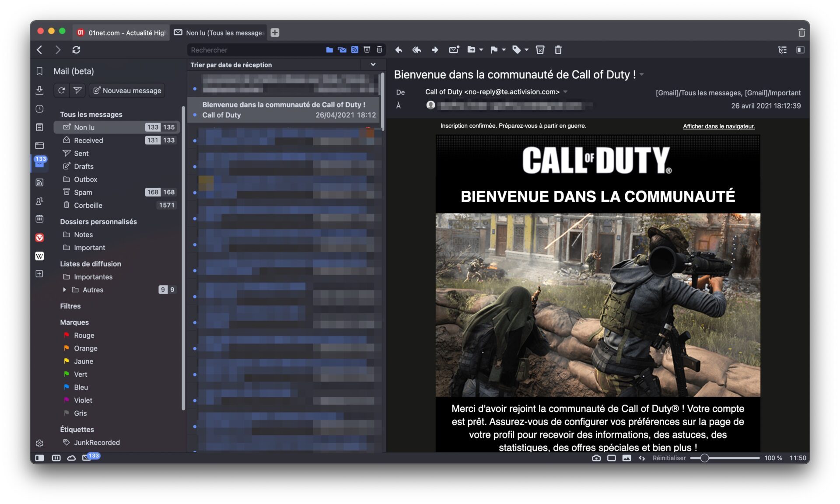Click the reply-all arrows icon
This screenshot has height=504, width=840.
click(x=416, y=50)
